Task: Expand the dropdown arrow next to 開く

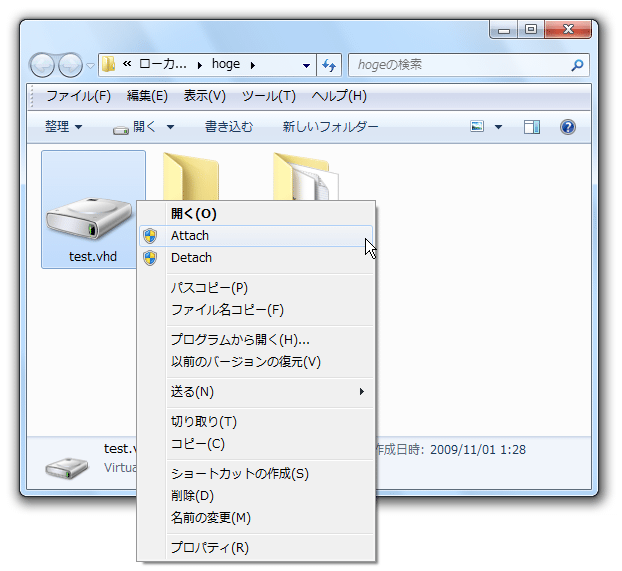Action: (171, 127)
